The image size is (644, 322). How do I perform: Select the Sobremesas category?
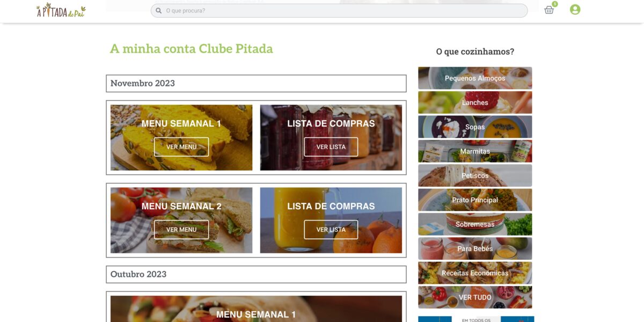[x=475, y=224]
